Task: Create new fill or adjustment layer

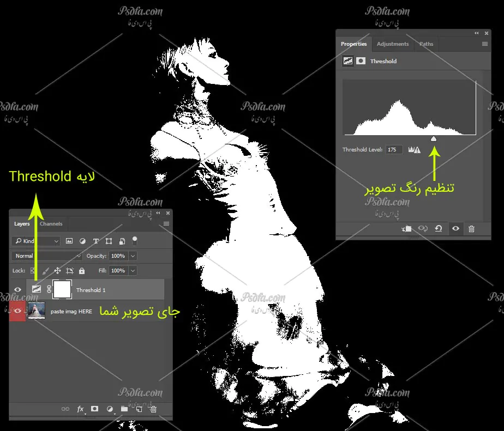Action: [110, 409]
